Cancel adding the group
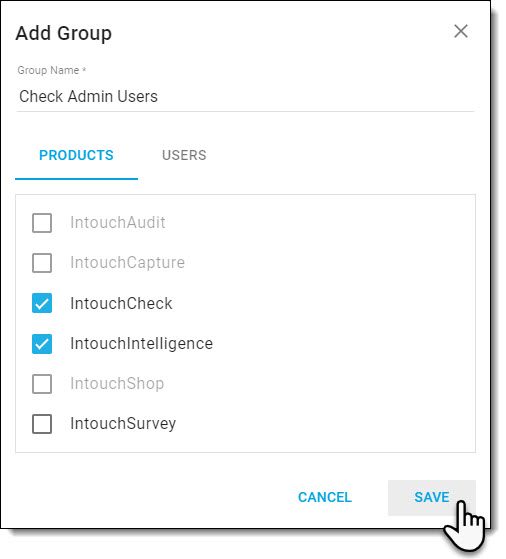Screen dimensions: 506x559 tap(325, 497)
